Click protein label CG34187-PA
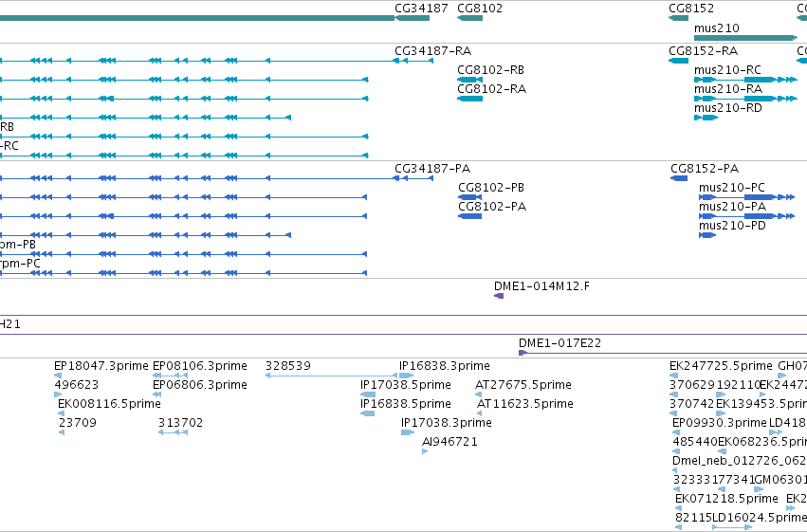Image resolution: width=807 pixels, height=532 pixels. click(432, 169)
